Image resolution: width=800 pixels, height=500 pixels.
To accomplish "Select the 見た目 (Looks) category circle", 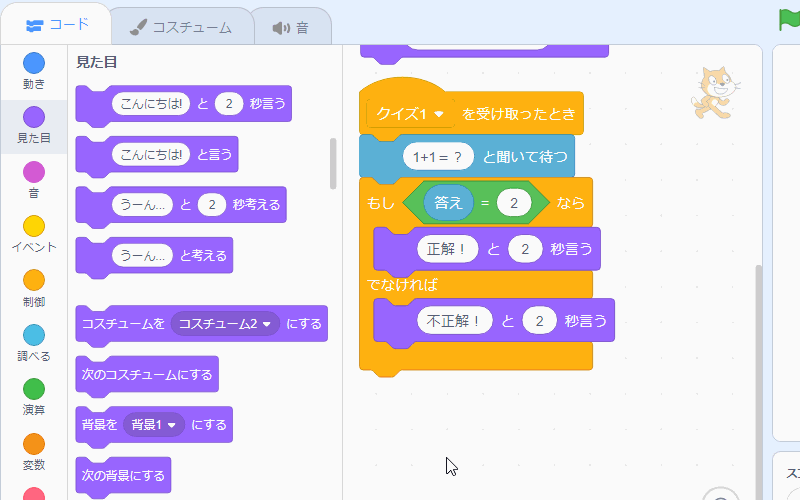I will point(34,117).
